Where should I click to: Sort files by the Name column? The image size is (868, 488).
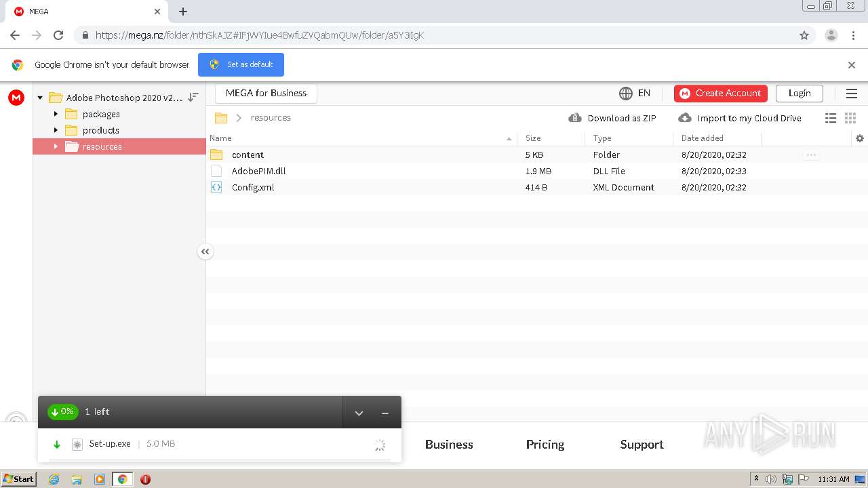[361, 138]
